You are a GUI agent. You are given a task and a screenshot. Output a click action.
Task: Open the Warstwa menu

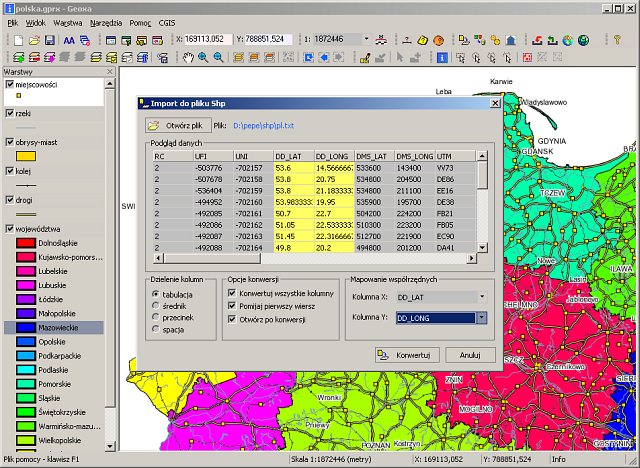coord(68,21)
